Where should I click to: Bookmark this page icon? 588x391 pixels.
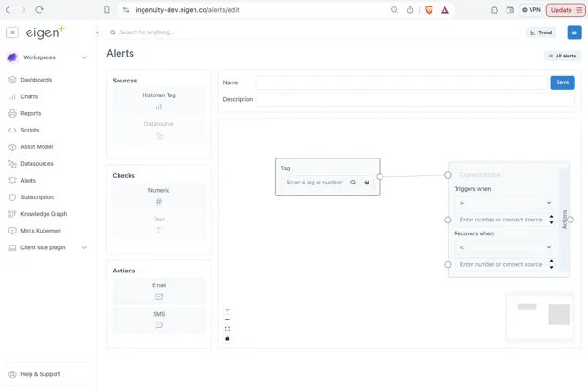(106, 10)
